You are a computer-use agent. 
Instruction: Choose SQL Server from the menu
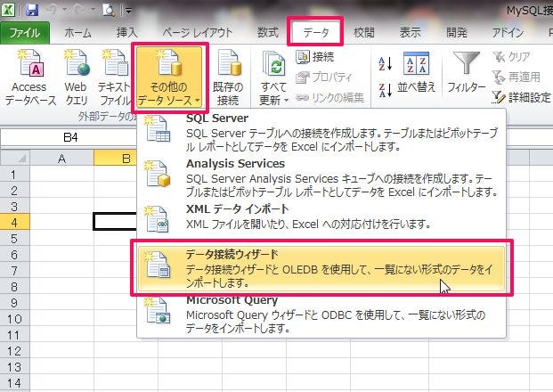click(321, 132)
